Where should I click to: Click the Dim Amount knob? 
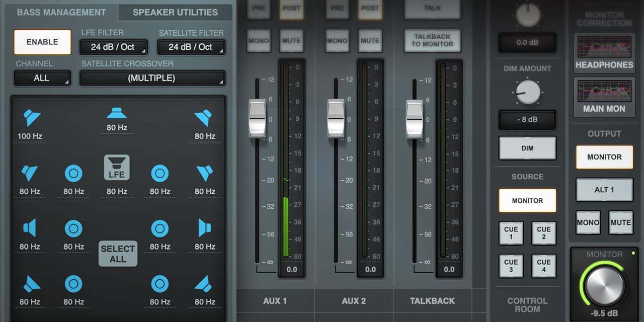click(528, 93)
